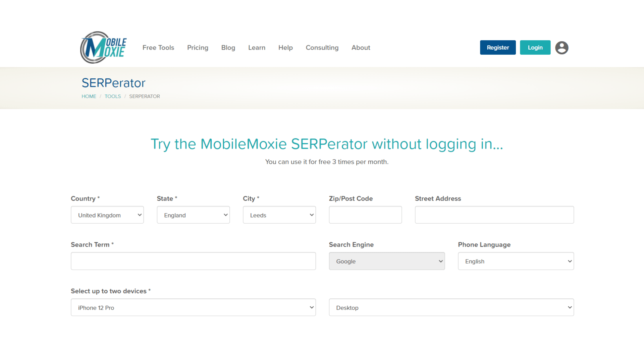Viewport: 644px width, 362px height.
Task: Click the 'You can use it for free' text
Action: (x=327, y=162)
